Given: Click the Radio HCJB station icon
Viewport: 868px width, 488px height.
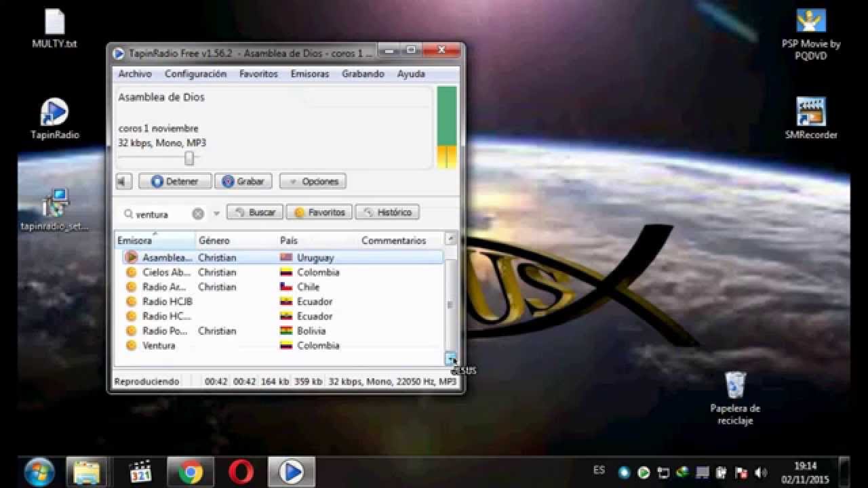Looking at the screenshot, I should pyautogui.click(x=132, y=302).
